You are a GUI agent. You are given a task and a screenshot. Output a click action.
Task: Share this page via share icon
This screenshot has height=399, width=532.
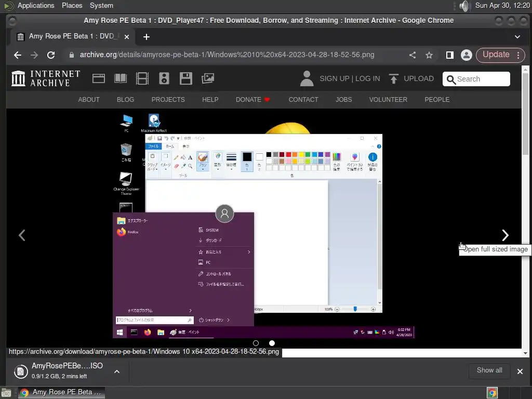click(x=412, y=55)
